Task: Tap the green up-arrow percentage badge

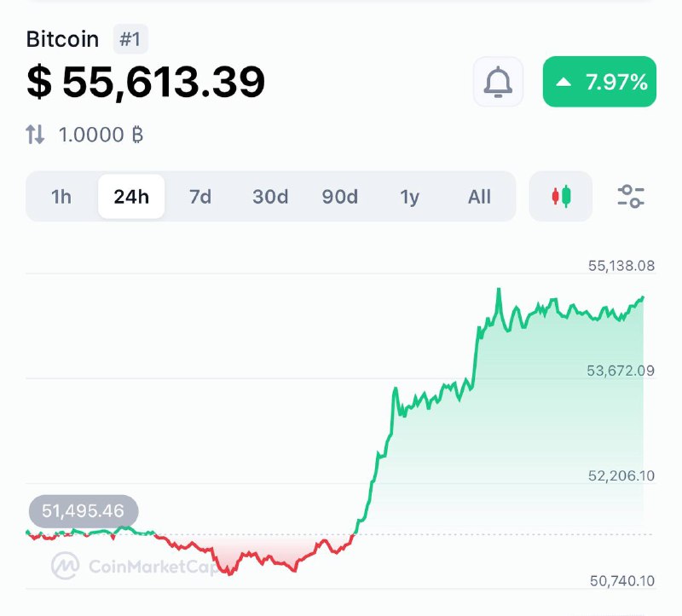Action: point(599,82)
